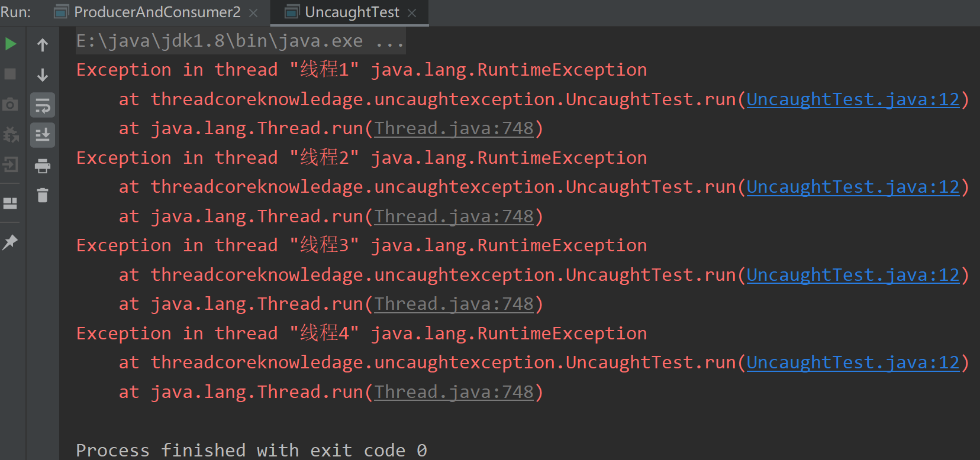This screenshot has height=460, width=980.
Task: Select the exit console icon
Action: (11, 165)
